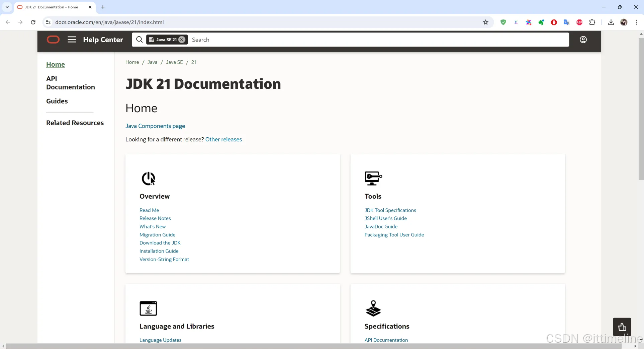The width and height of the screenshot is (644, 349).
Task: Select Home in the sidebar
Action: pyautogui.click(x=56, y=64)
